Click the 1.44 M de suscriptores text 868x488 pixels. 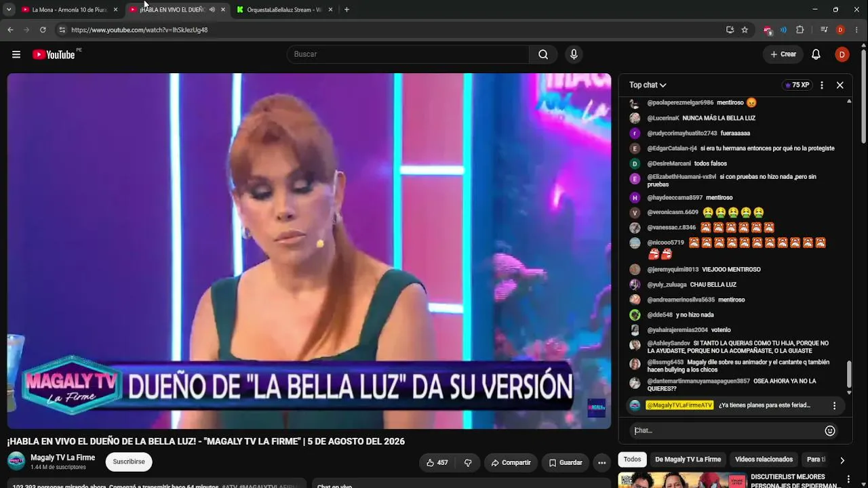point(58,468)
